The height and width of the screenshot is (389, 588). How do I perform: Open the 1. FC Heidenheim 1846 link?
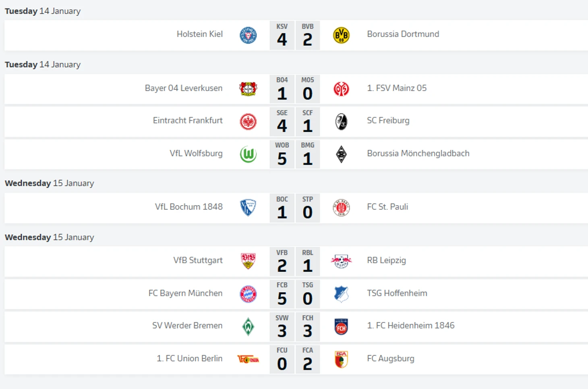[410, 325]
